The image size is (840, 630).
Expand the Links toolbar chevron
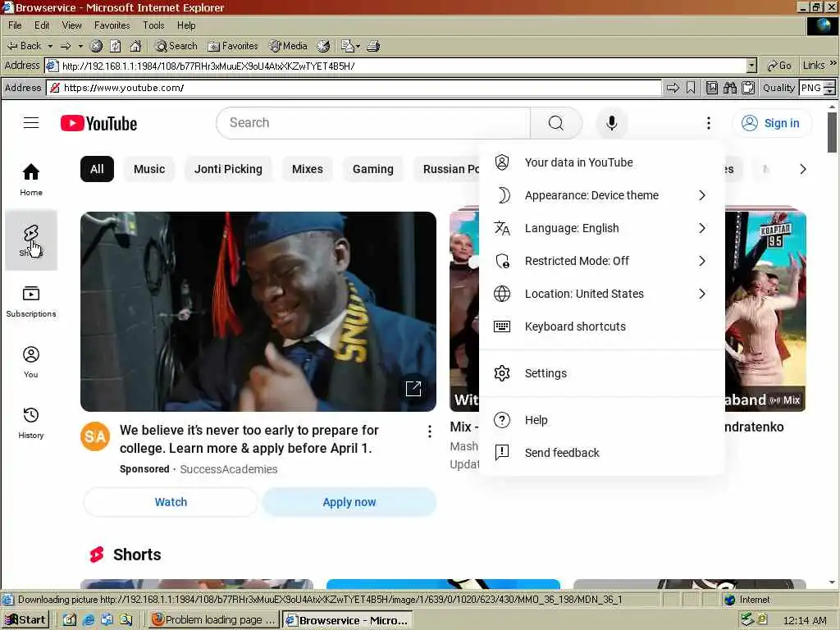pos(833,63)
